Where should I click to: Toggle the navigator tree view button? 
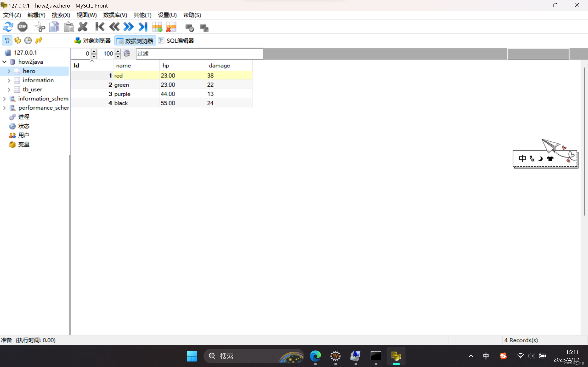[7, 40]
